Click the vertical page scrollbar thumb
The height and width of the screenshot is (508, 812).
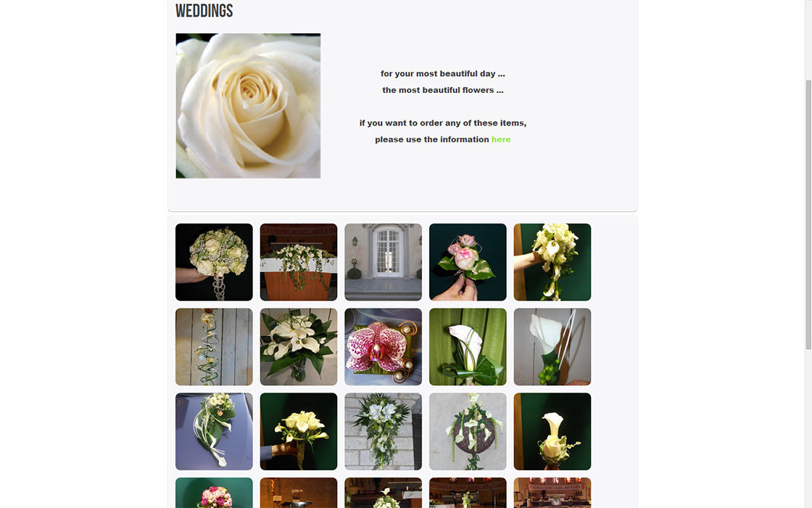point(808,215)
